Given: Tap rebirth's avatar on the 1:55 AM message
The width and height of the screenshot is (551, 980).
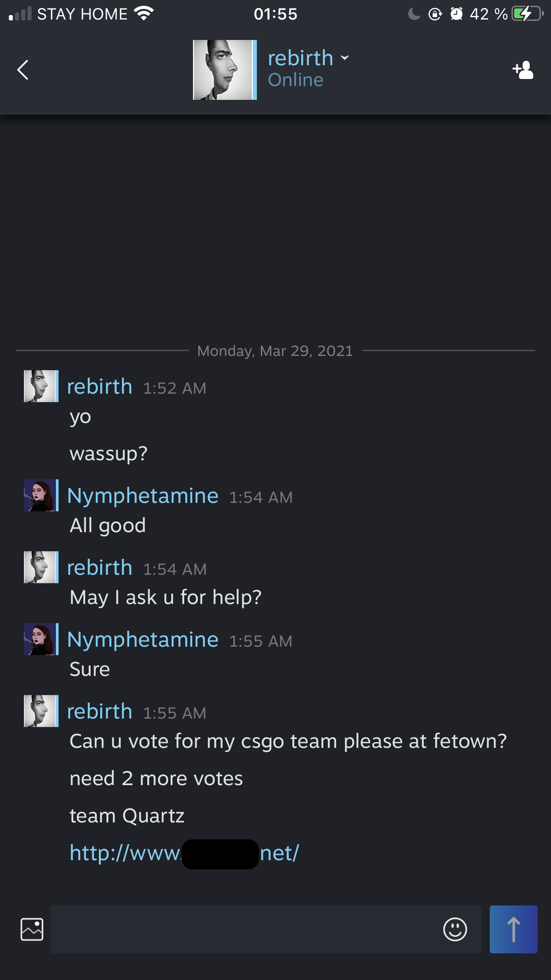Looking at the screenshot, I should [41, 711].
